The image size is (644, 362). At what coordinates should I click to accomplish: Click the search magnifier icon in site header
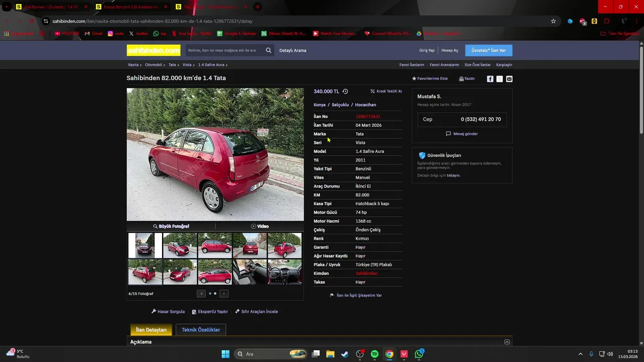point(269,50)
